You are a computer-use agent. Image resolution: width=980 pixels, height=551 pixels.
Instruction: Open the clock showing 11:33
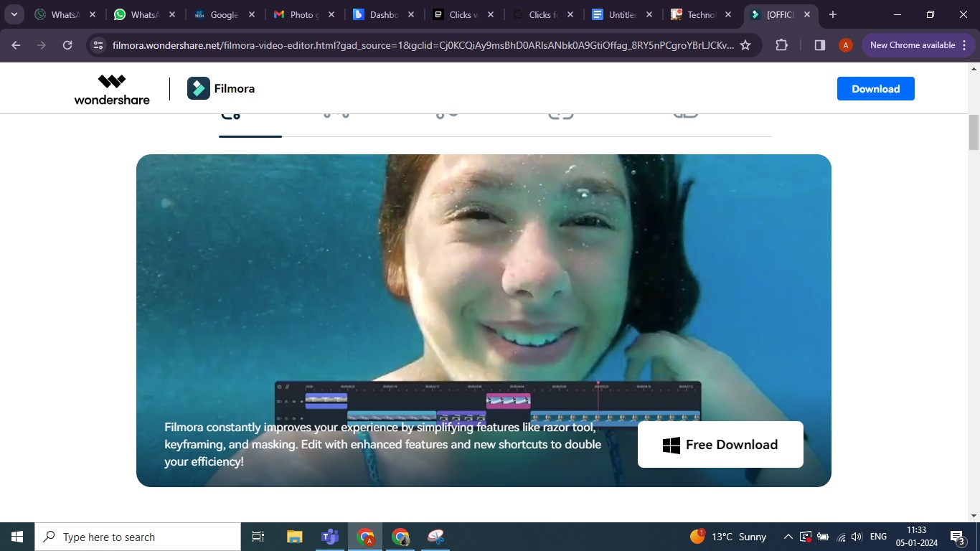916,537
